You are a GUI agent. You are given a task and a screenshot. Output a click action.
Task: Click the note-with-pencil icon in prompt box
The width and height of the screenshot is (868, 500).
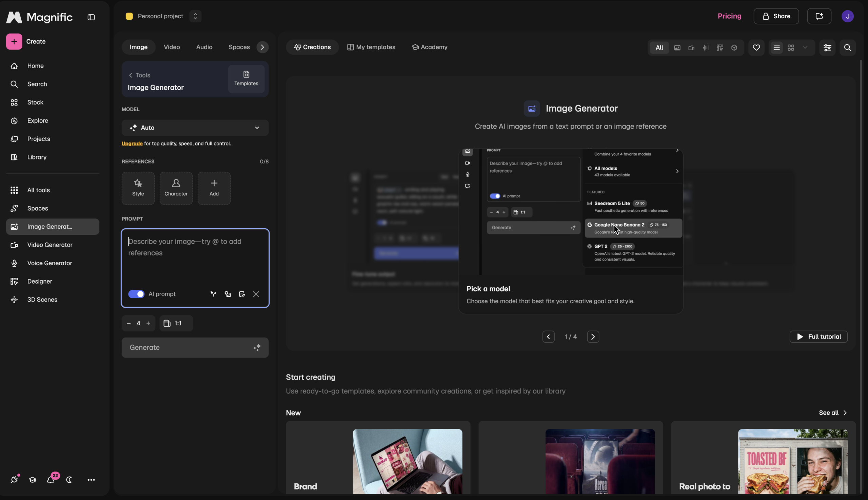pyautogui.click(x=242, y=294)
